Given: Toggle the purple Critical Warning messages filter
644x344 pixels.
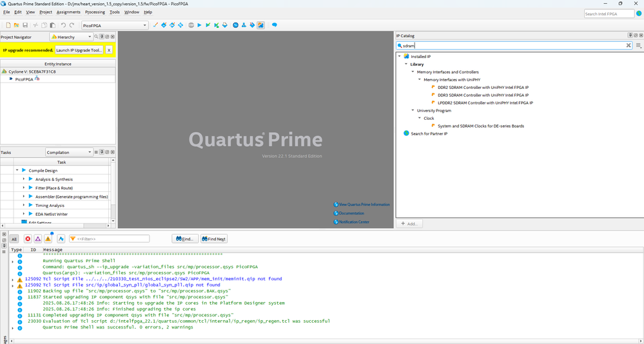Looking at the screenshot, I should pyautogui.click(x=38, y=238).
